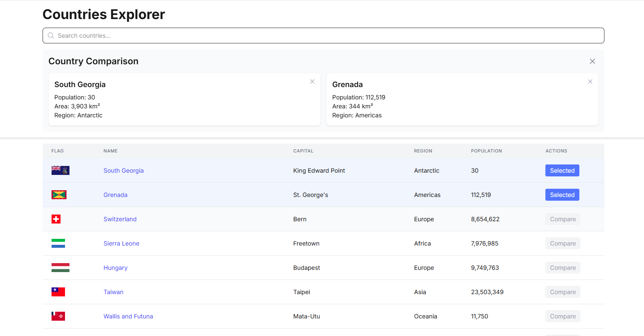Open the Grenada country link
This screenshot has height=336, width=644.
point(115,195)
